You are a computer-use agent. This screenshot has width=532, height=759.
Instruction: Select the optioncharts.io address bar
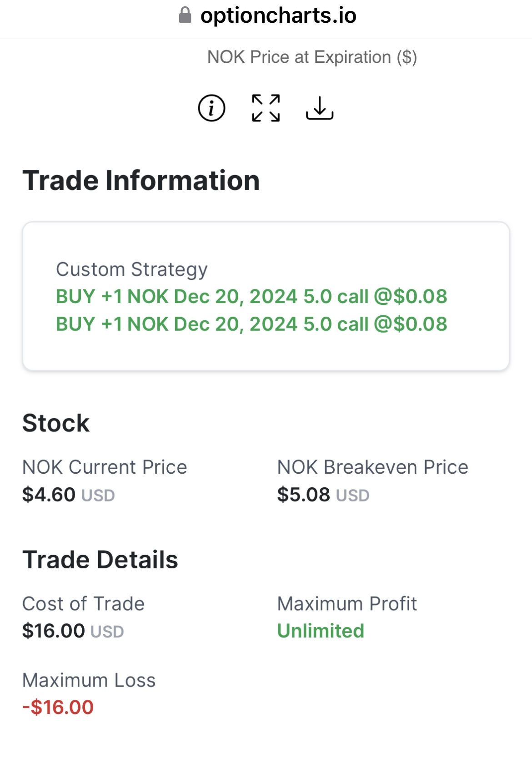point(267,15)
